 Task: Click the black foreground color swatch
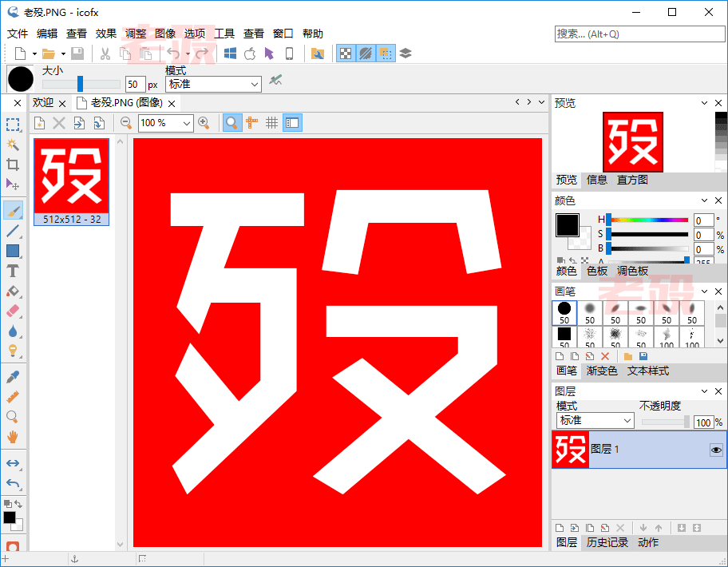coord(568,225)
